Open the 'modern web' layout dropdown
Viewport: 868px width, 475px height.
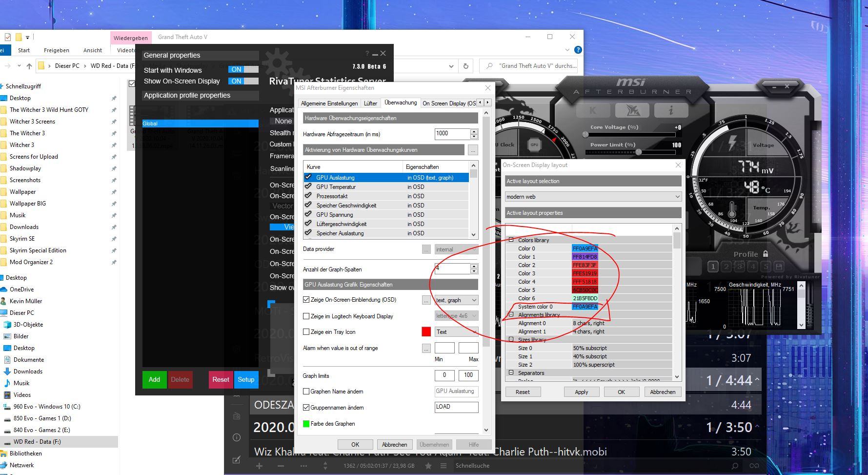(593, 197)
